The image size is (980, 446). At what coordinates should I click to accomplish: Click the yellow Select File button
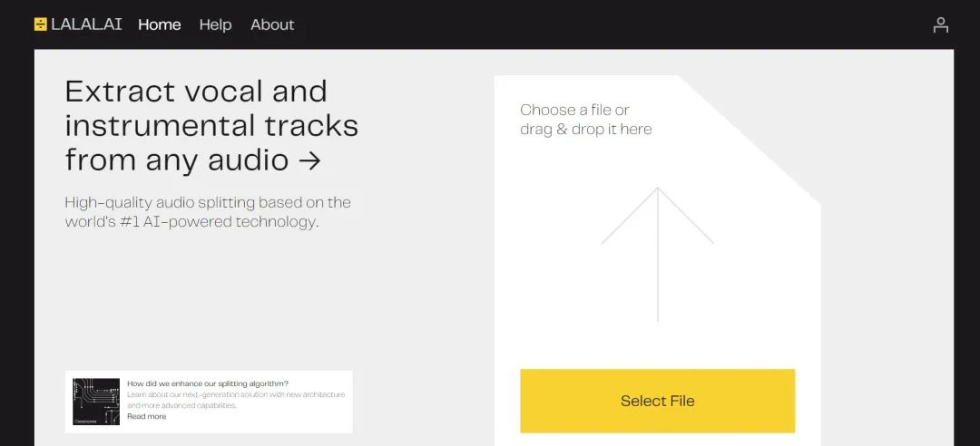point(658,401)
